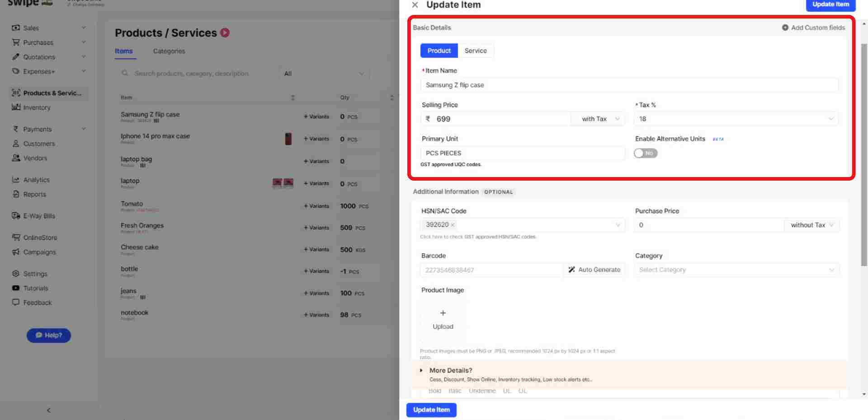
Task: Open the Fresh Oranges item row
Action: point(142,225)
